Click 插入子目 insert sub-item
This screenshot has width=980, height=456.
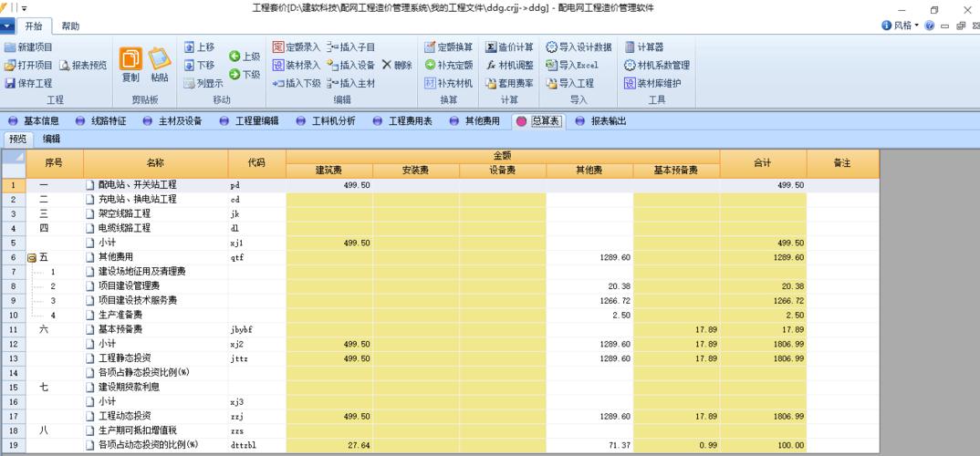(x=350, y=47)
